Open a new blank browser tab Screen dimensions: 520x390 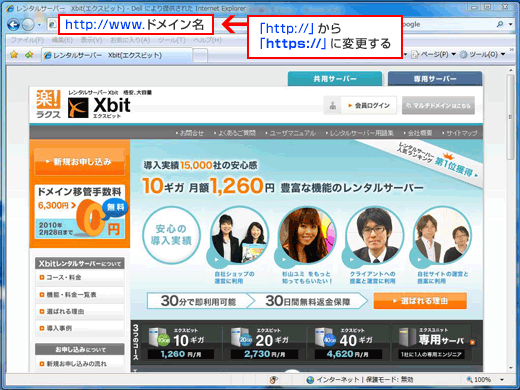200,55
